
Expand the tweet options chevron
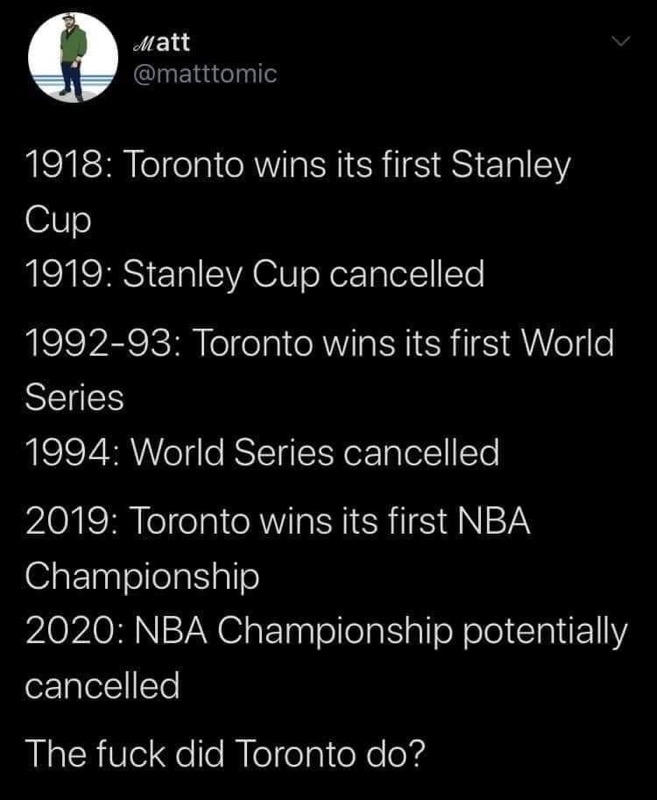(621, 41)
